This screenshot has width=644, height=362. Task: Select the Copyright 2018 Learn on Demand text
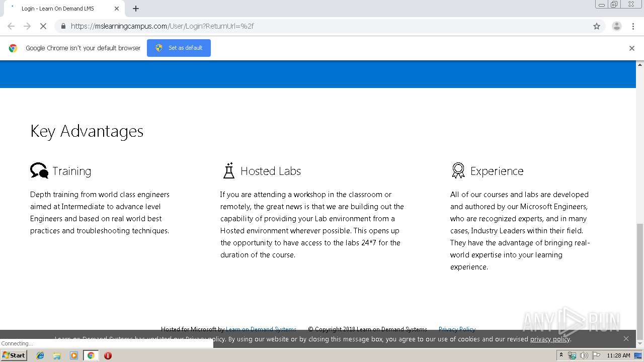[x=367, y=329]
